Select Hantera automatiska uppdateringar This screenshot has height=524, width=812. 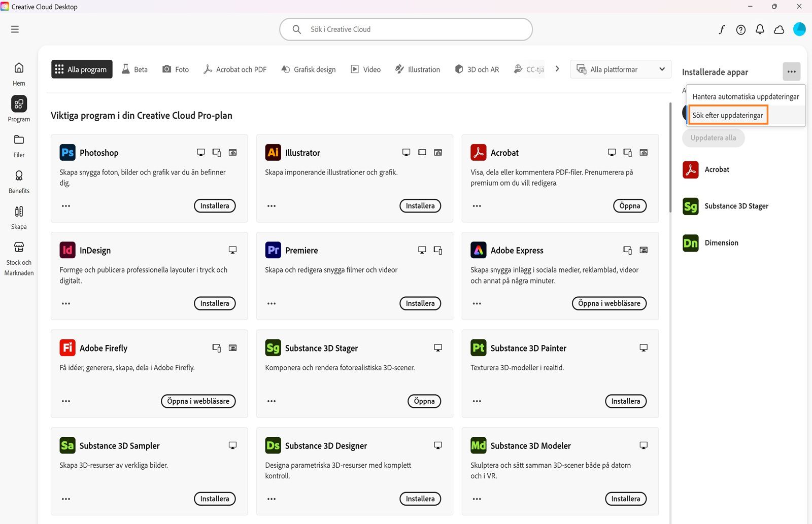(x=746, y=96)
